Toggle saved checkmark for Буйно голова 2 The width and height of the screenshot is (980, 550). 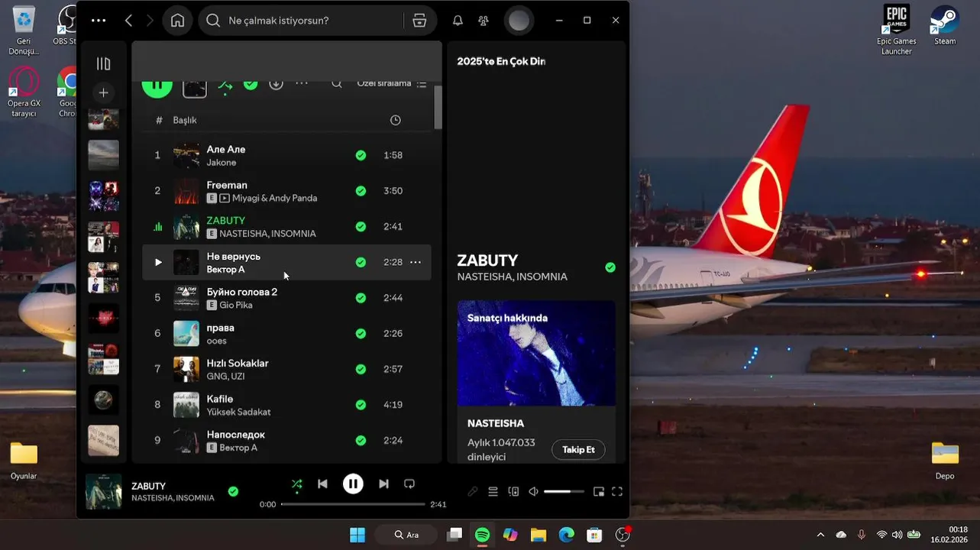pos(361,298)
